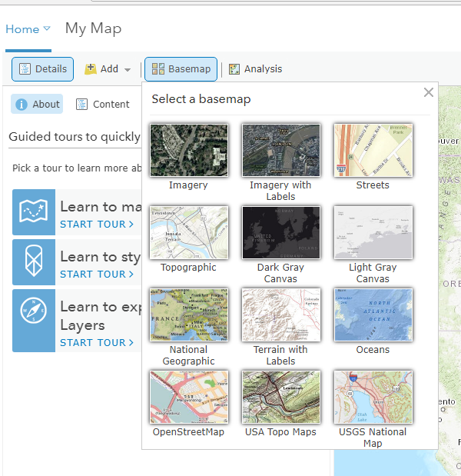This screenshot has width=461, height=476.
Task: Open the Add dropdown arrow
Action: pos(128,70)
